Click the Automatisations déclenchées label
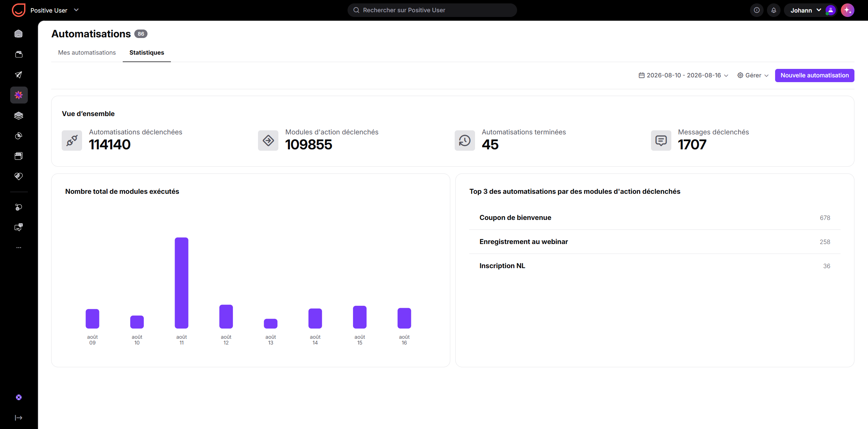The image size is (868, 429). 136,132
